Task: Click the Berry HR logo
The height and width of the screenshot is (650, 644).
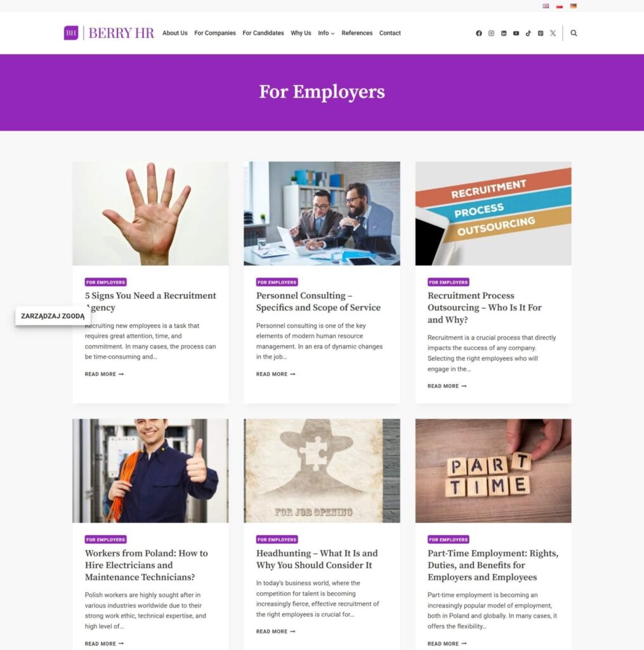Action: point(109,33)
